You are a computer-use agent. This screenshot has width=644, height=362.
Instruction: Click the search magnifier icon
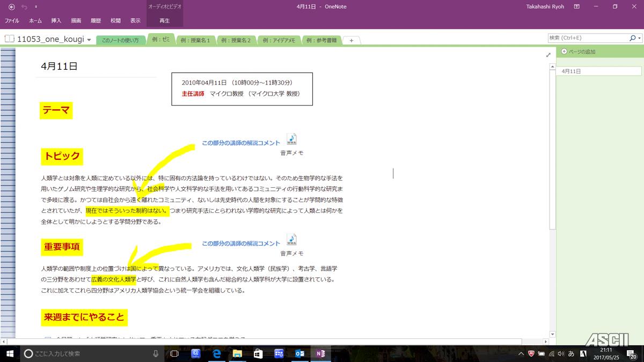[632, 38]
